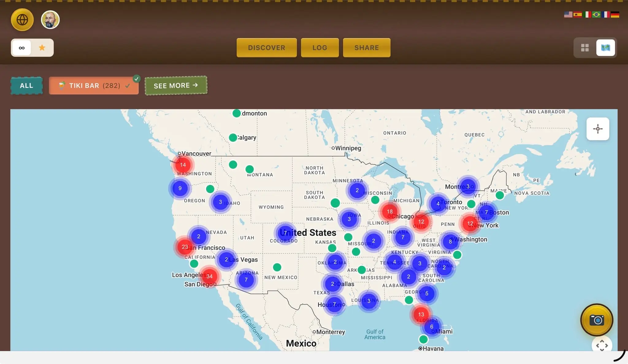
Task: Click the fullscreen expand arrows icon
Action: (602, 345)
